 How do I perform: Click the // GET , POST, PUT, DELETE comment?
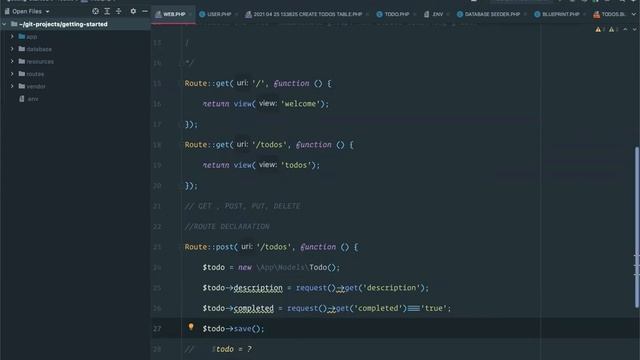(242, 206)
